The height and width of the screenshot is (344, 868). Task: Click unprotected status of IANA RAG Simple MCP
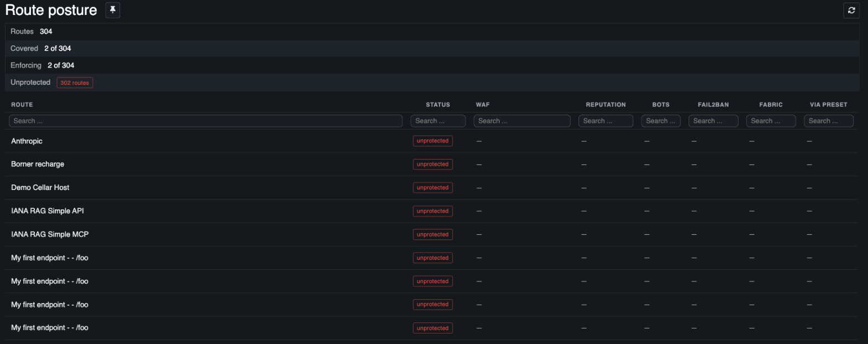coord(433,234)
